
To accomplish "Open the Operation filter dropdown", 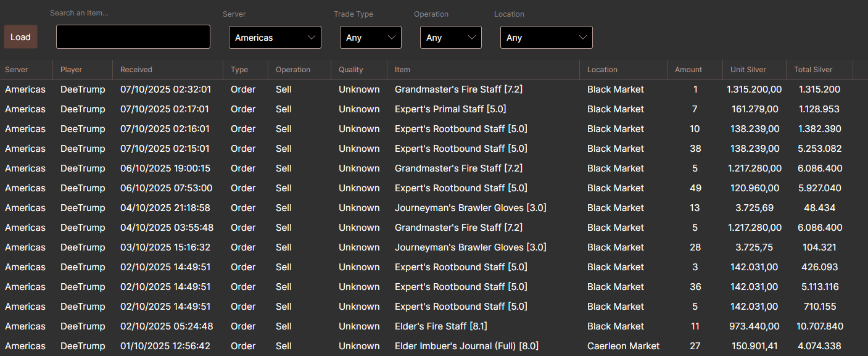I will [x=450, y=38].
